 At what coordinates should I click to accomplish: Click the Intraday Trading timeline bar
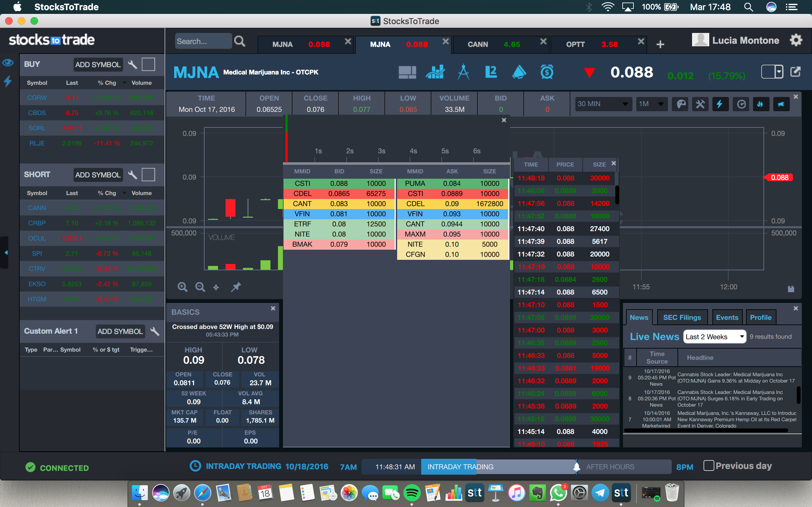(x=460, y=467)
